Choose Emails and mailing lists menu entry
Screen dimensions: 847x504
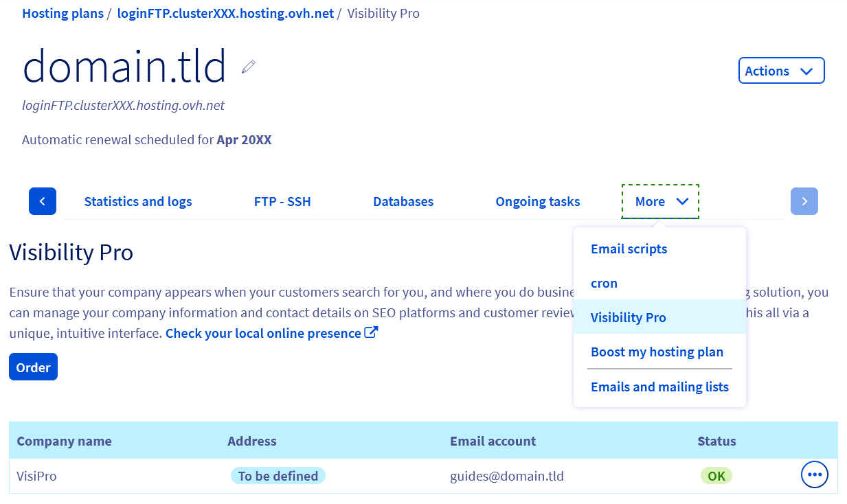[x=659, y=387]
